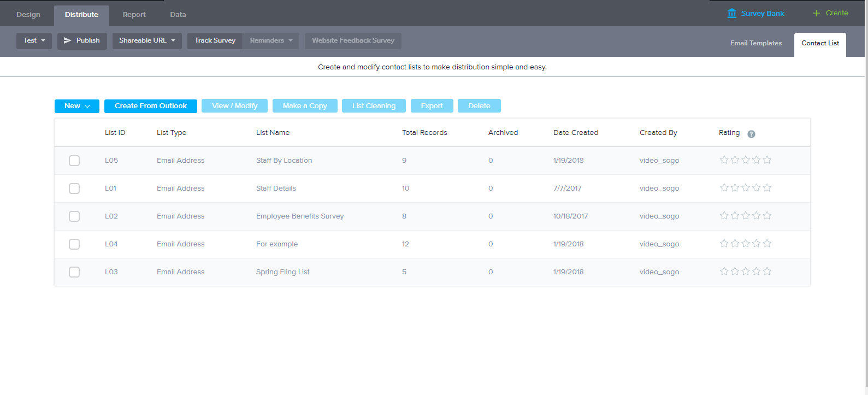
Task: Click the Date Created column header
Action: pos(576,133)
